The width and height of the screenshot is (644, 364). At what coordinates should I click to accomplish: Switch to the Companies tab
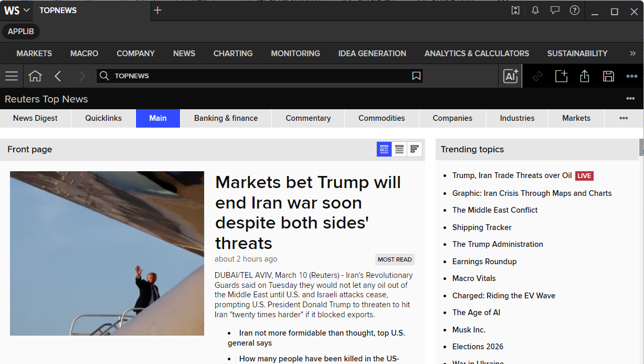(452, 118)
